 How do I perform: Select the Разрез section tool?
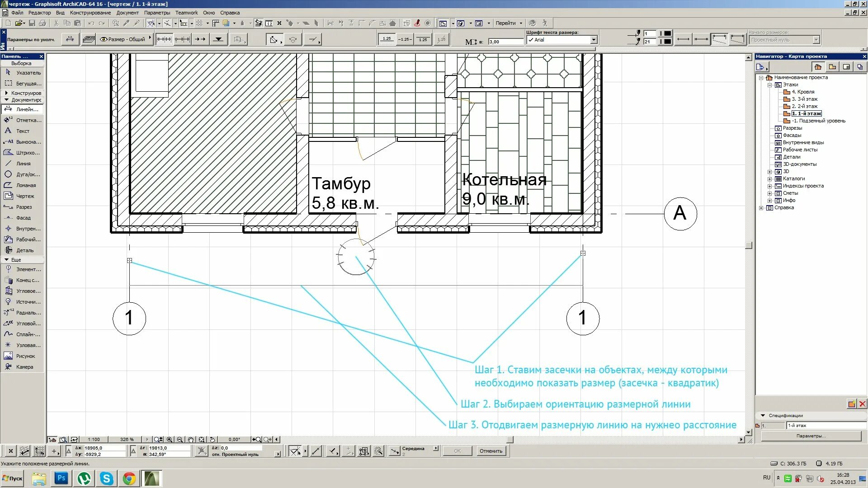(23, 207)
